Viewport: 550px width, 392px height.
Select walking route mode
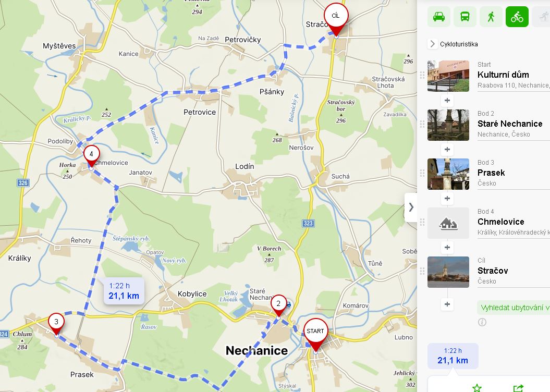tap(491, 17)
